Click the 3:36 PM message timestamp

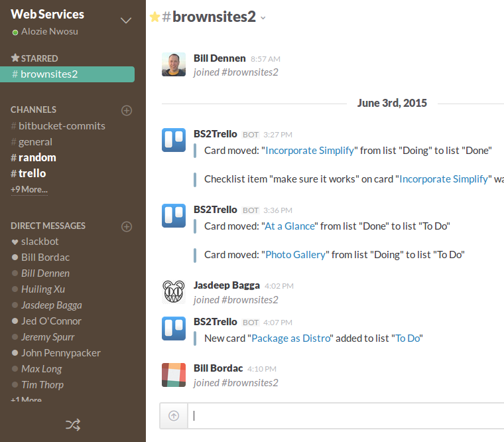(278, 210)
